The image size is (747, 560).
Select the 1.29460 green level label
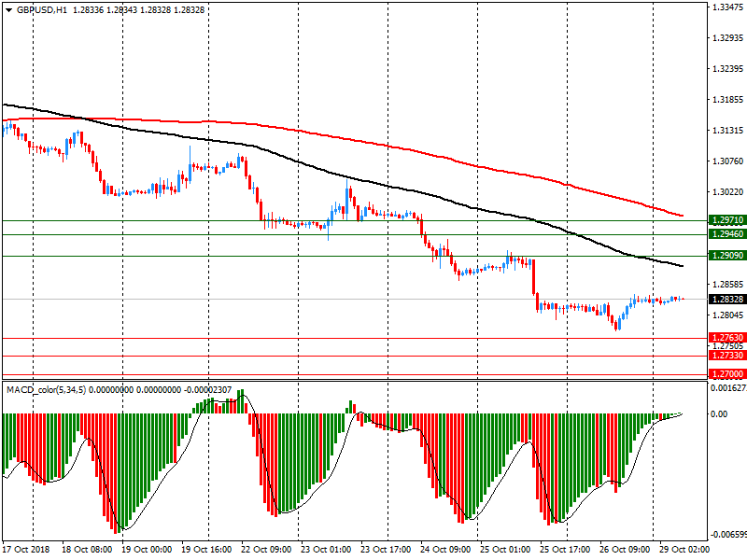click(727, 234)
